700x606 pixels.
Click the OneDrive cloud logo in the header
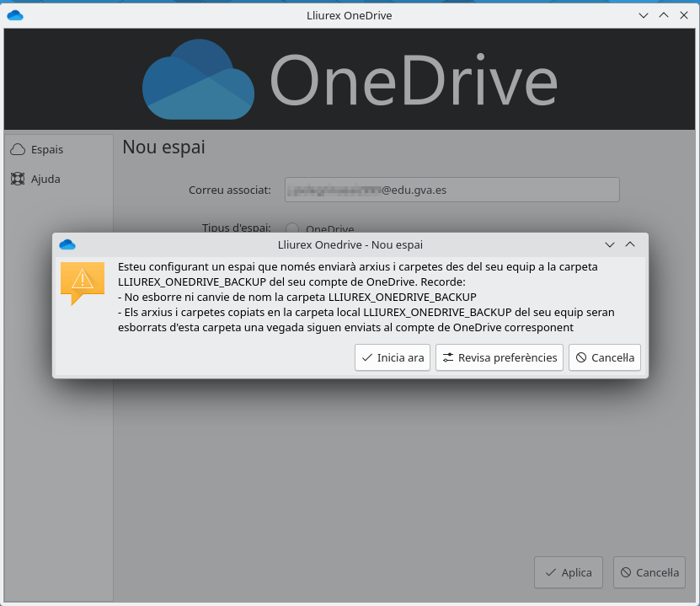[x=199, y=78]
